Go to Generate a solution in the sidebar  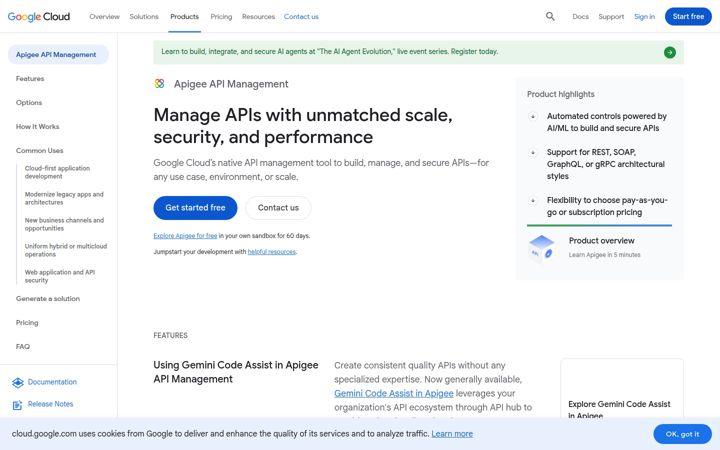48,298
